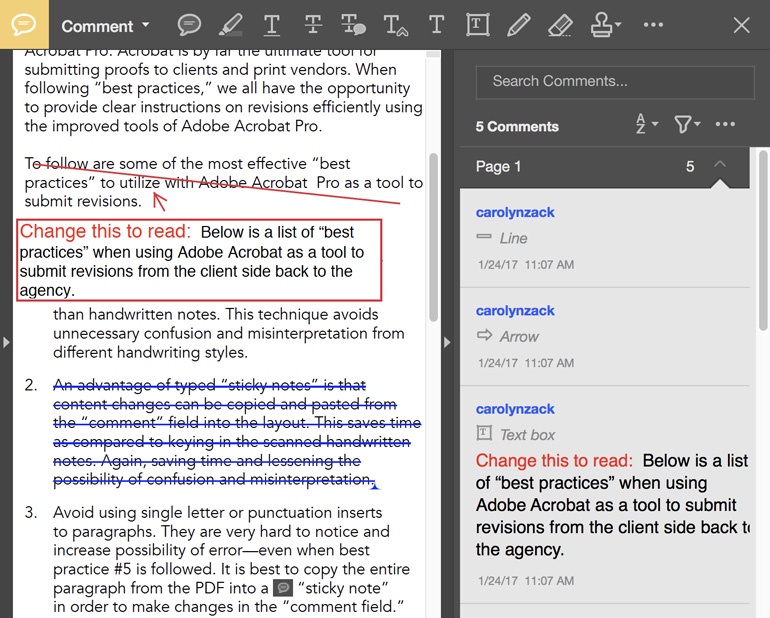The width and height of the screenshot is (770, 618).
Task: Collapse the Page 1 comments group
Action: 720,165
